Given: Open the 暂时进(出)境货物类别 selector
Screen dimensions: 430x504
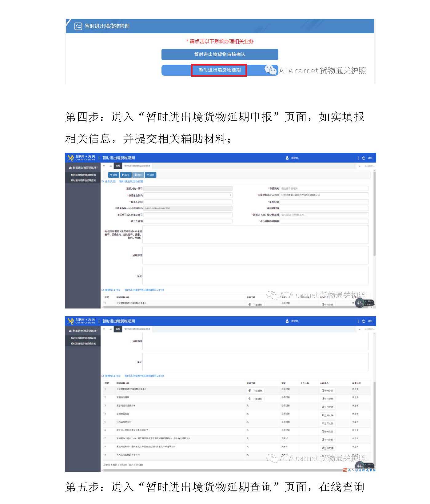Looking at the screenshot, I should click(324, 215).
